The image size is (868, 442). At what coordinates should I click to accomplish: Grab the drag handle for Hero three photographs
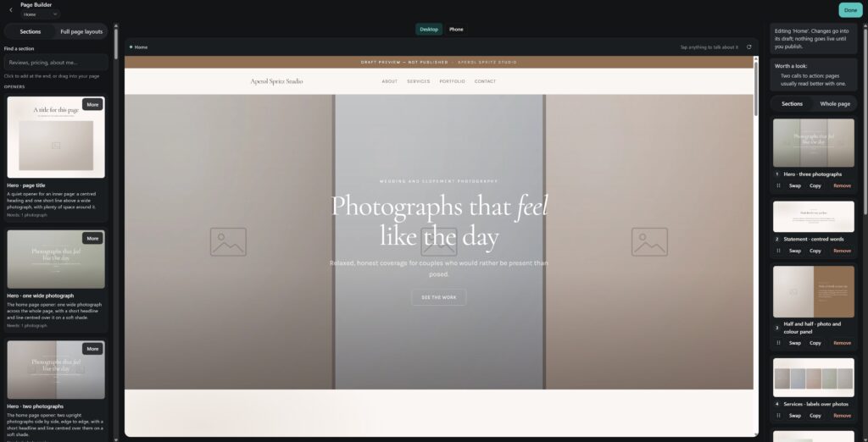778,186
